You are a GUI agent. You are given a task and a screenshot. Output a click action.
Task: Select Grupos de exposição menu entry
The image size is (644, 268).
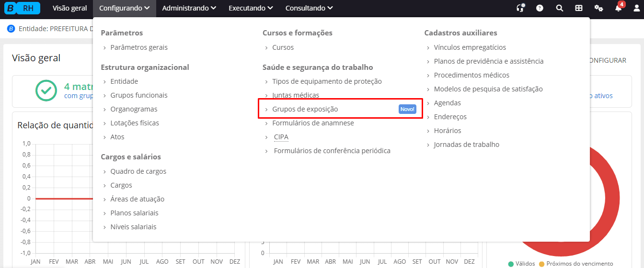tap(305, 109)
